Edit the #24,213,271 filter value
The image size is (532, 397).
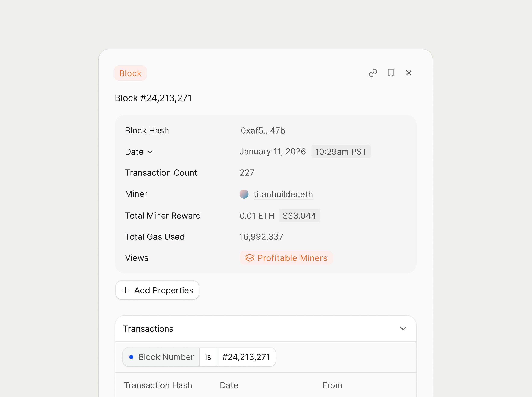coord(246,357)
